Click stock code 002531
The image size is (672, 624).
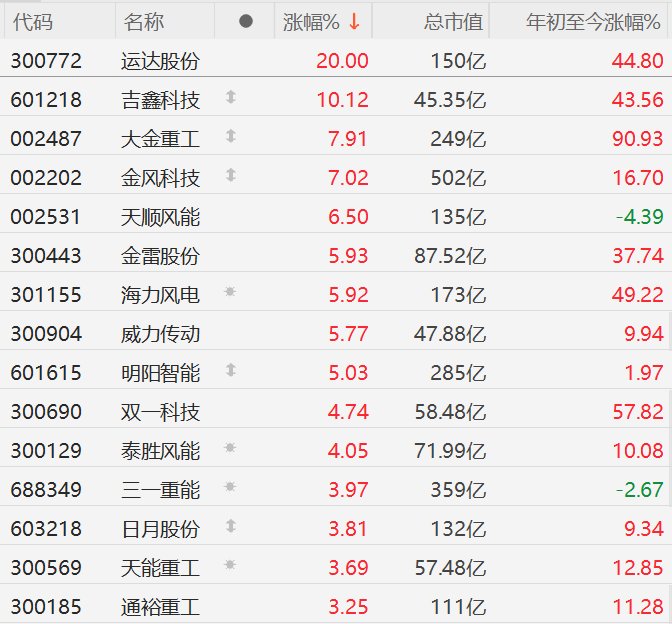coord(46,217)
